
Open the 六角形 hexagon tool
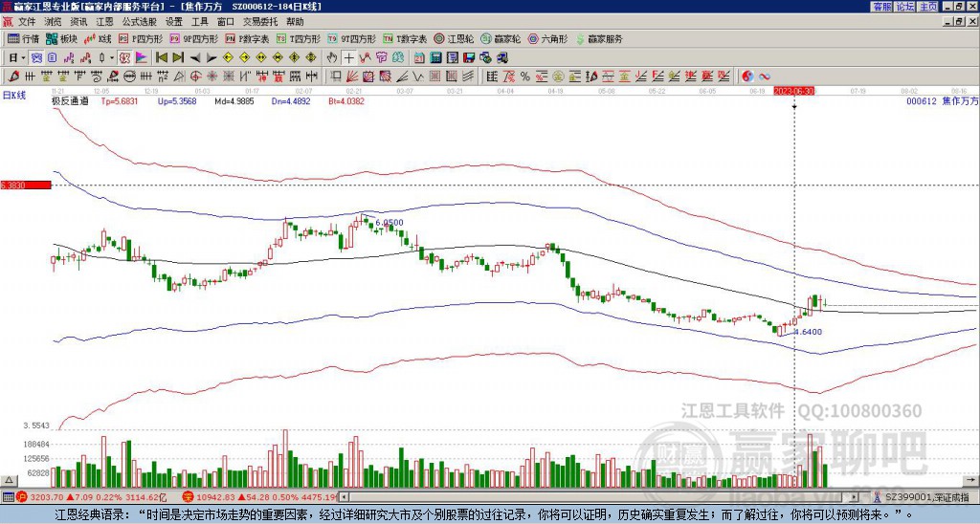[547, 38]
